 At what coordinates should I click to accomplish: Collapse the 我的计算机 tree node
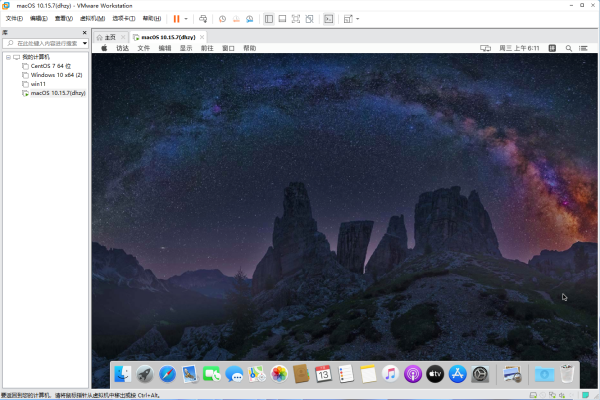click(6, 57)
